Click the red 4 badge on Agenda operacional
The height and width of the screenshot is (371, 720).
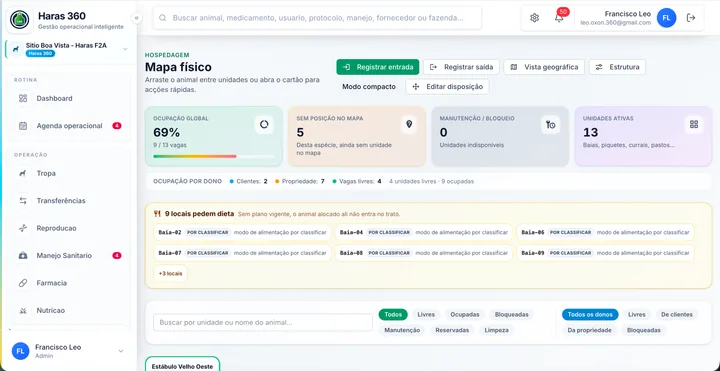117,126
